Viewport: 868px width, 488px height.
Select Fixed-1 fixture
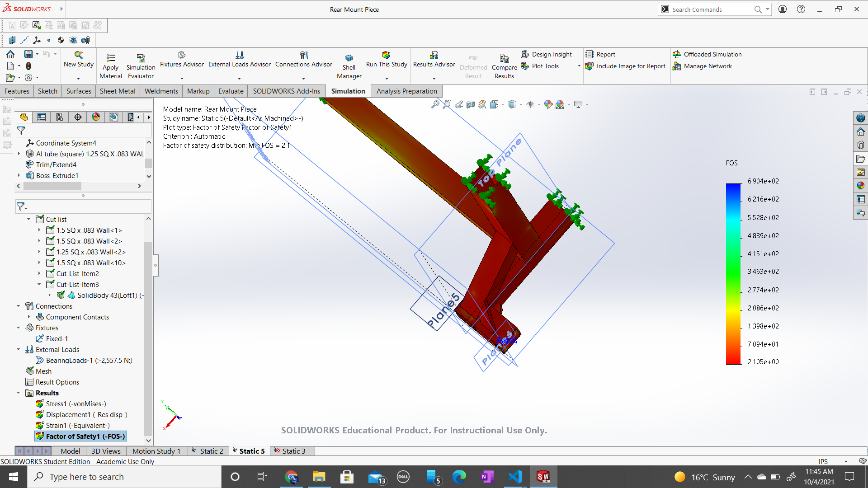[x=52, y=338]
